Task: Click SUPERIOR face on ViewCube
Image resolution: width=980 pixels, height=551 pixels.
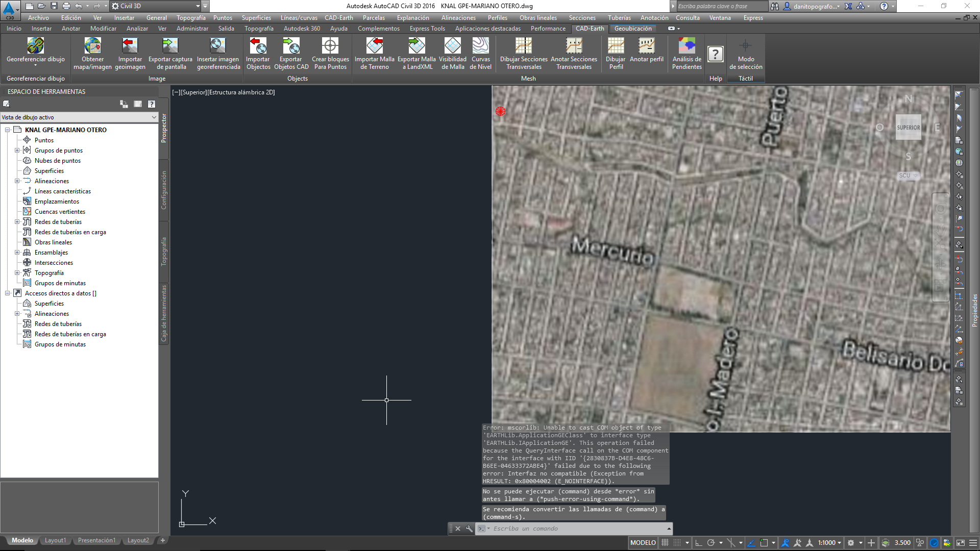Action: point(909,128)
